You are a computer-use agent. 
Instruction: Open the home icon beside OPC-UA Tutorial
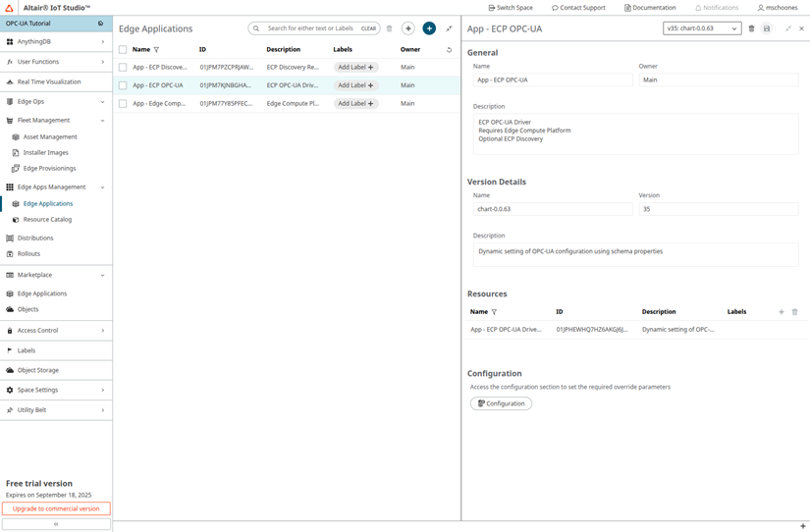(100, 24)
